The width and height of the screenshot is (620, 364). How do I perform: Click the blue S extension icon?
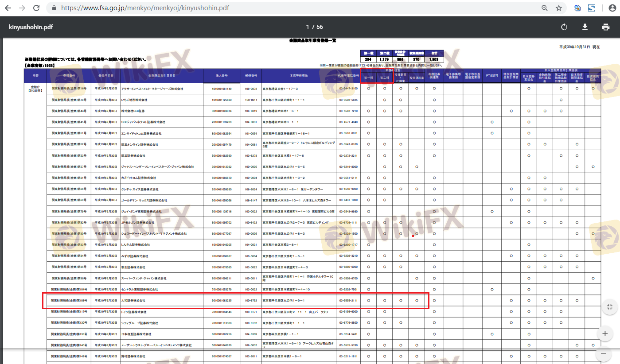click(x=592, y=8)
